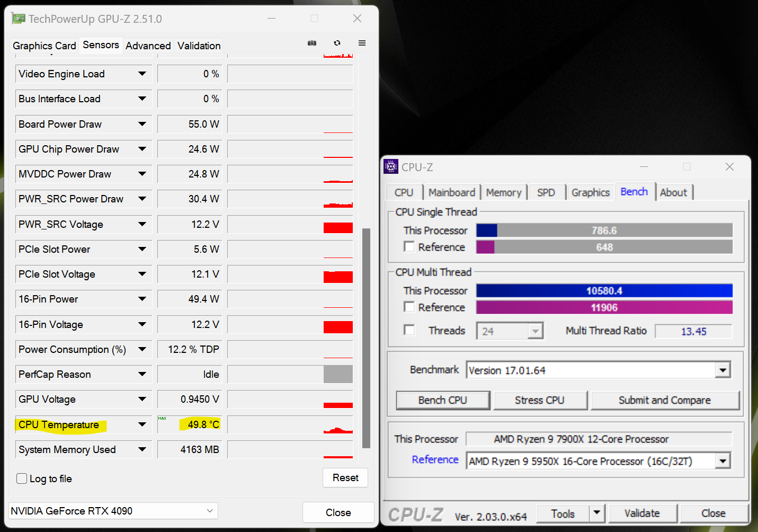The width and height of the screenshot is (758, 532).
Task: Click the Multi Thread Ratio 13.45 field
Action: point(693,331)
